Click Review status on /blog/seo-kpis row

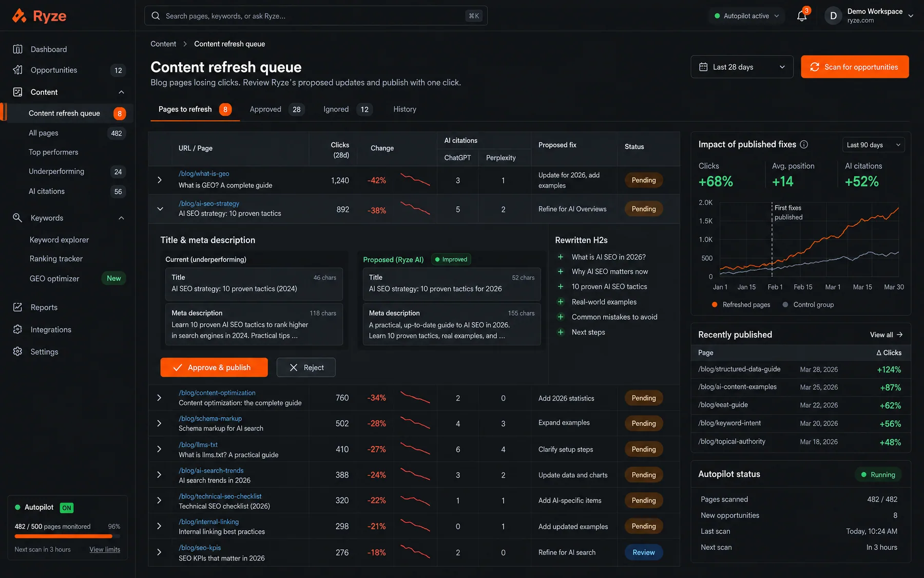tap(644, 552)
